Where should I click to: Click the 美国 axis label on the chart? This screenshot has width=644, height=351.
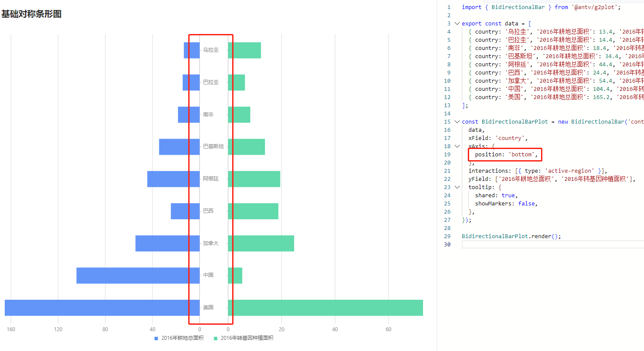click(208, 307)
